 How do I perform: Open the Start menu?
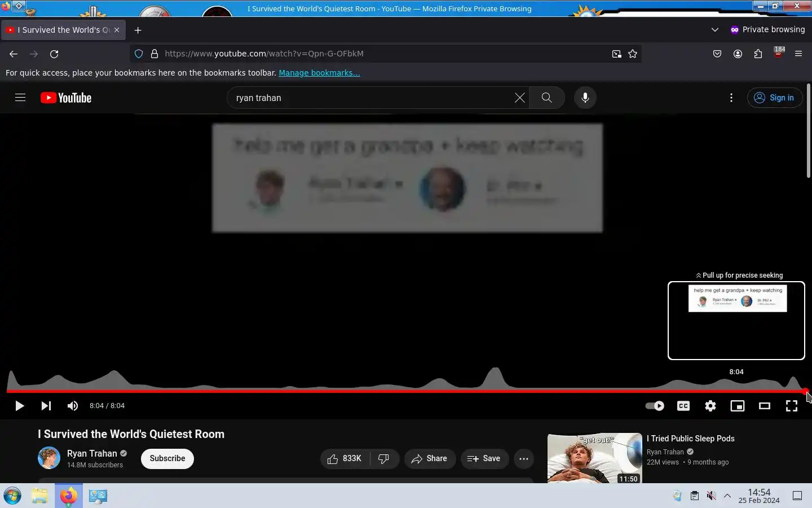click(12, 496)
